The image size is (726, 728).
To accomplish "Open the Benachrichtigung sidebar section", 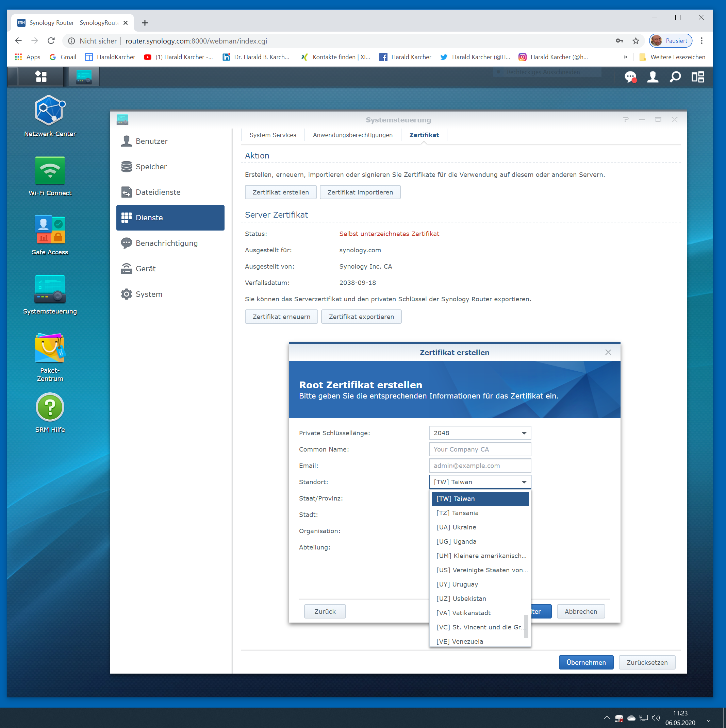I will tap(167, 243).
